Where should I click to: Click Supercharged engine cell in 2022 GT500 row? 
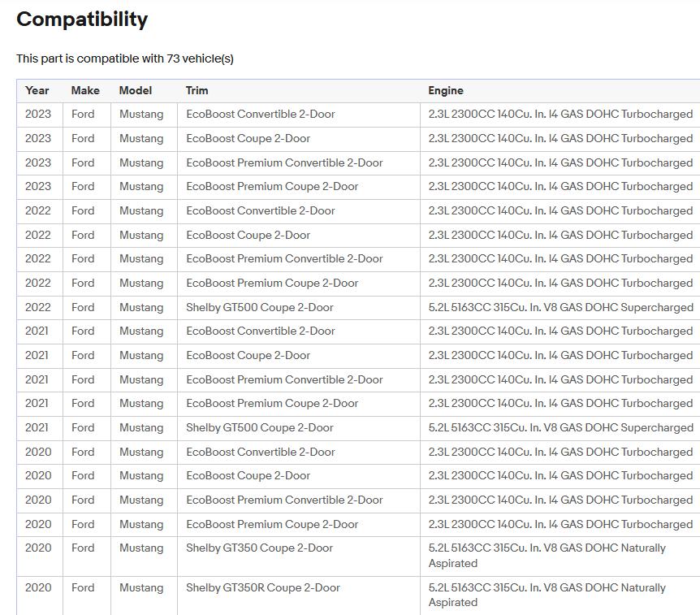pos(560,307)
